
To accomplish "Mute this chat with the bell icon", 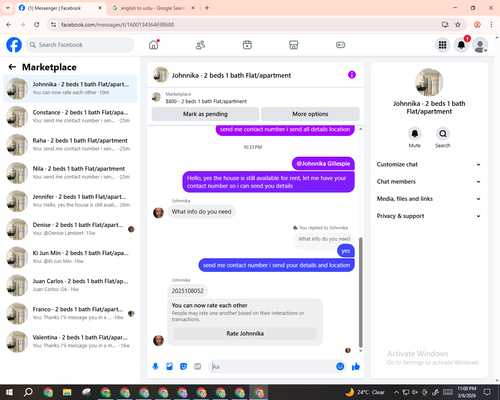I will point(415,134).
